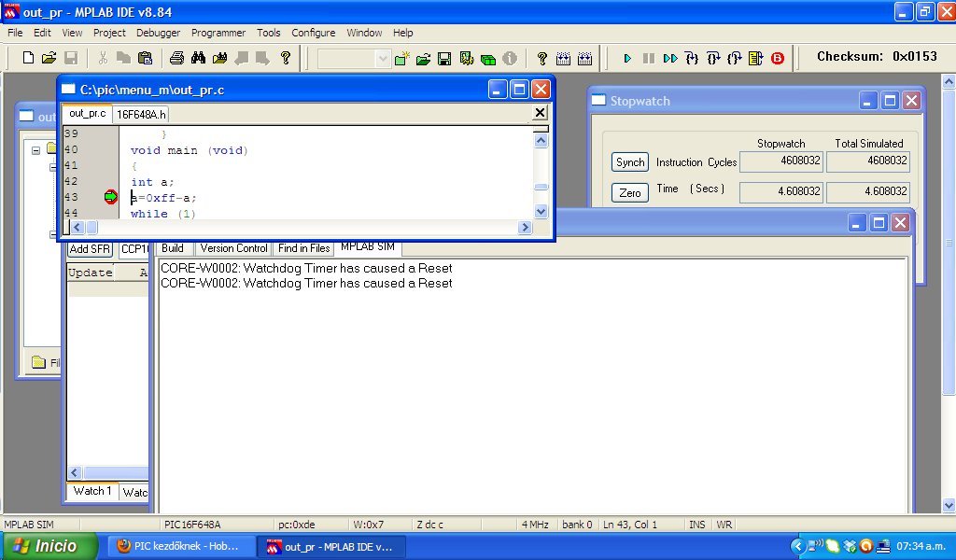The image size is (956, 560).
Task: Click Stopwatch instruction cycles value 4608032
Action: click(x=780, y=161)
